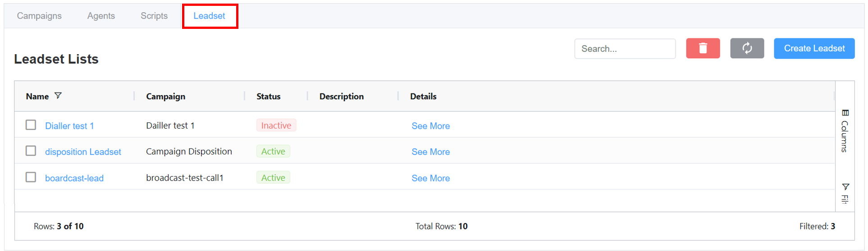
Task: Select the Dialler test 1 checkbox
Action: (x=31, y=125)
